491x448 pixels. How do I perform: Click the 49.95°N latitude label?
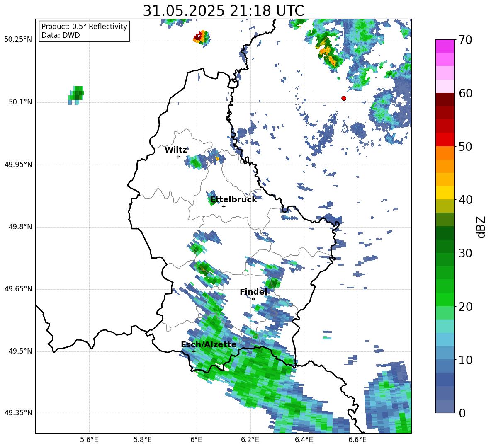pos(18,165)
